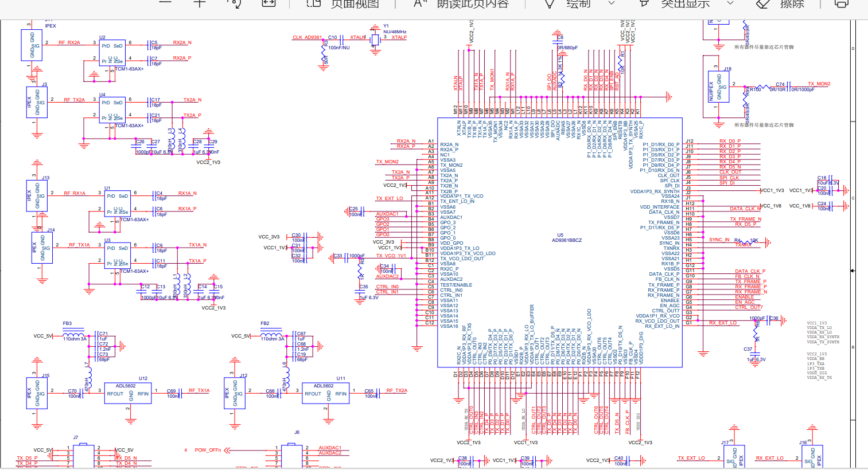Screen dimensions: 868x470
Task: Click the J13 connector designator
Action: point(45,178)
